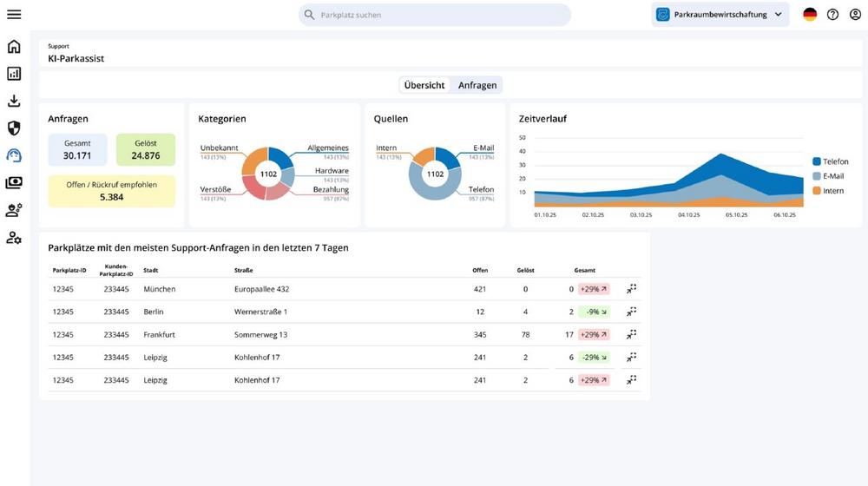Open the user account profile icon
The height and width of the screenshot is (486, 868).
point(855,15)
